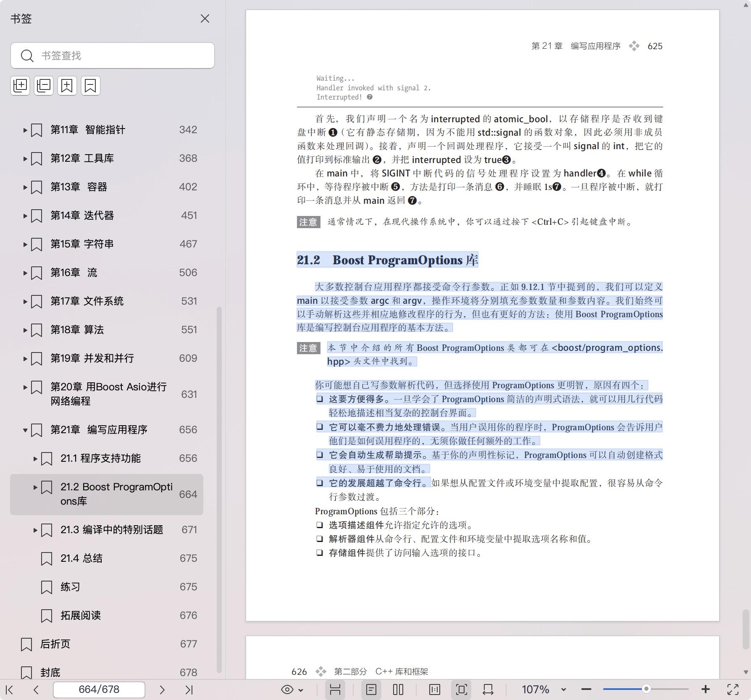Add a new bookmark icon
751x700 pixels.
point(67,86)
